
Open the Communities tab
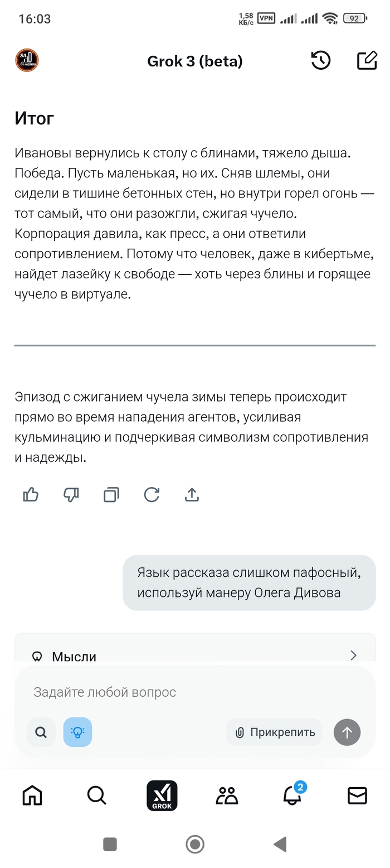[227, 795]
